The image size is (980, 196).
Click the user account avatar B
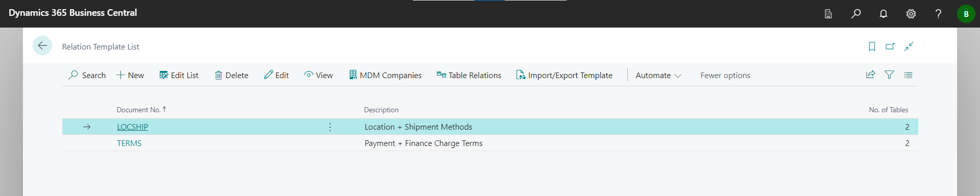click(966, 14)
